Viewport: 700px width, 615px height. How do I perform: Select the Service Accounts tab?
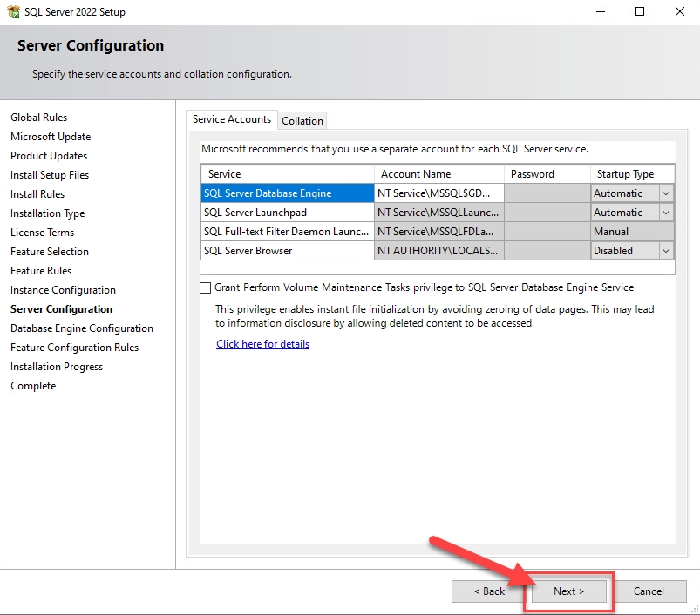pyautogui.click(x=232, y=119)
